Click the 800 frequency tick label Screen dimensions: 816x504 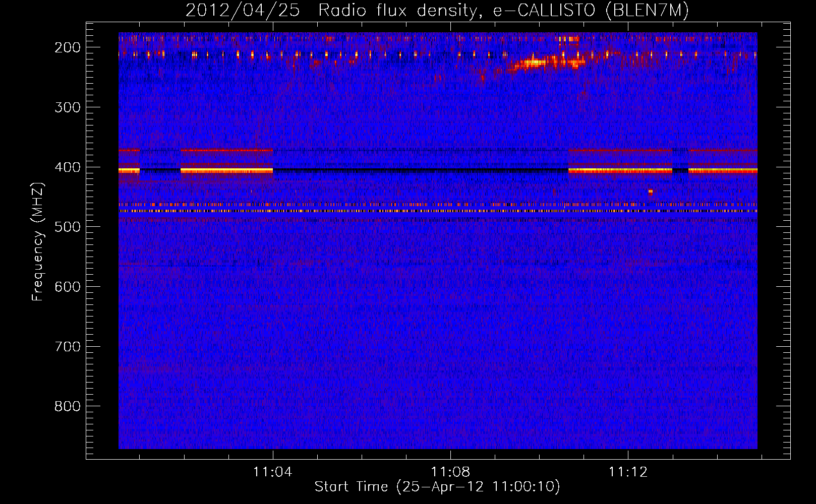click(x=68, y=406)
